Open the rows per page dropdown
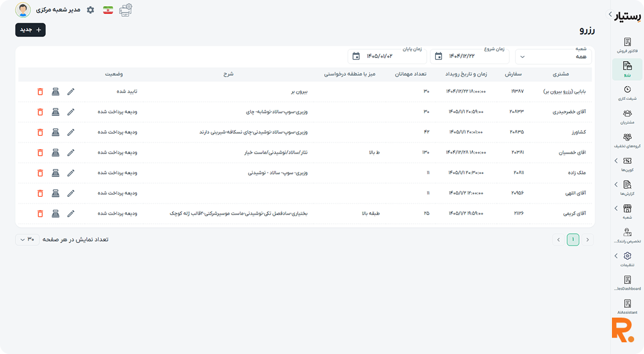 [27, 239]
